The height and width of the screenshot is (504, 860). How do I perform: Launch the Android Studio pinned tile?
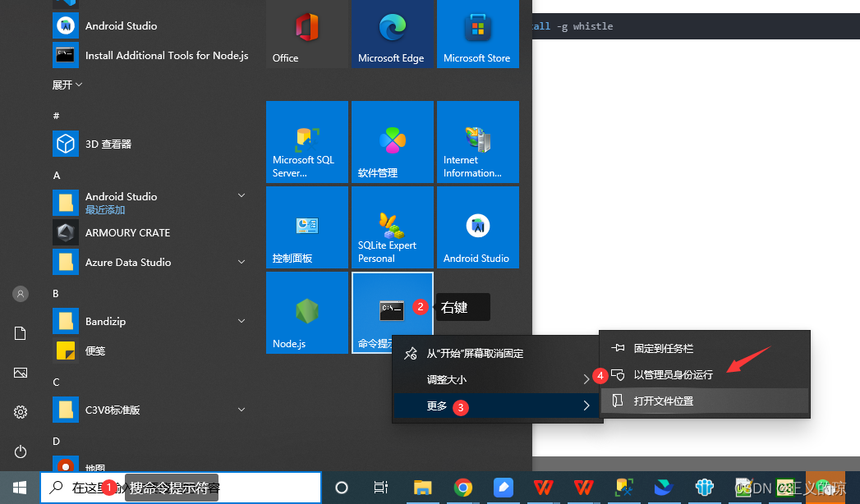coord(478,227)
